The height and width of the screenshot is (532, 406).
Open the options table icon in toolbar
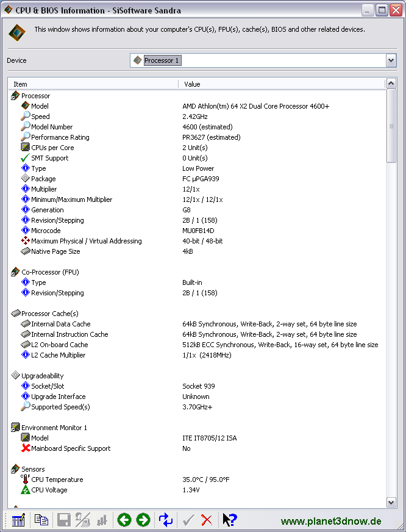[18, 520]
